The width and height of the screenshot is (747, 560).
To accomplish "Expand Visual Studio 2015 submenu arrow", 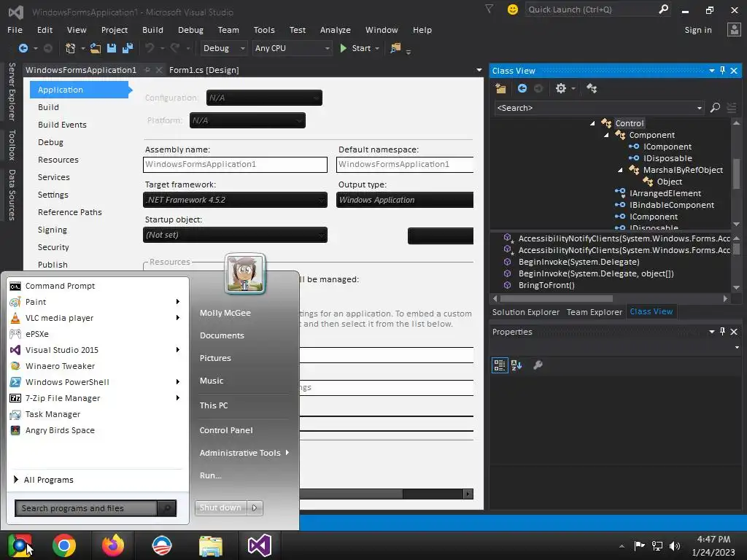I will (x=178, y=350).
